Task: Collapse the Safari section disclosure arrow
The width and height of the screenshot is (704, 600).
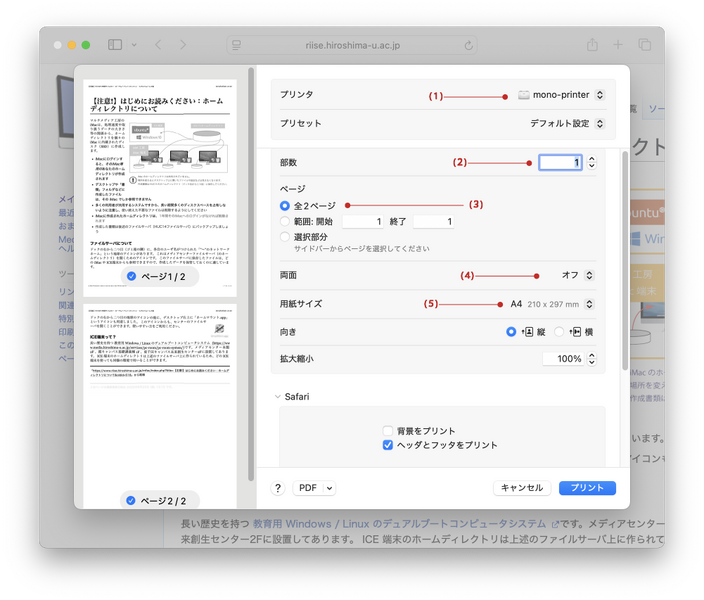Action: (277, 397)
